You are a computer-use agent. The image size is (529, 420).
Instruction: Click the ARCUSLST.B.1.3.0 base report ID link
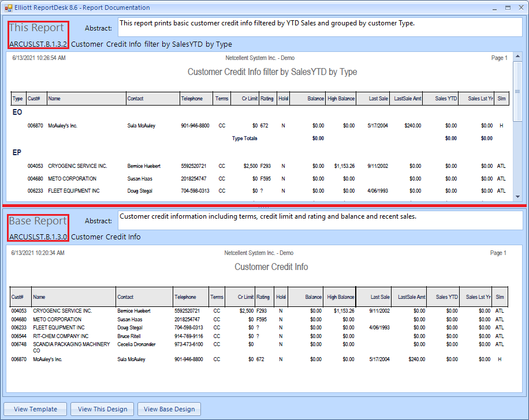tap(38, 237)
